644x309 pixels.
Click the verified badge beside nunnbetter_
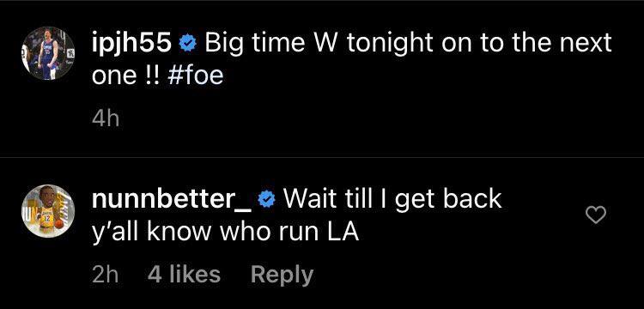tap(267, 200)
